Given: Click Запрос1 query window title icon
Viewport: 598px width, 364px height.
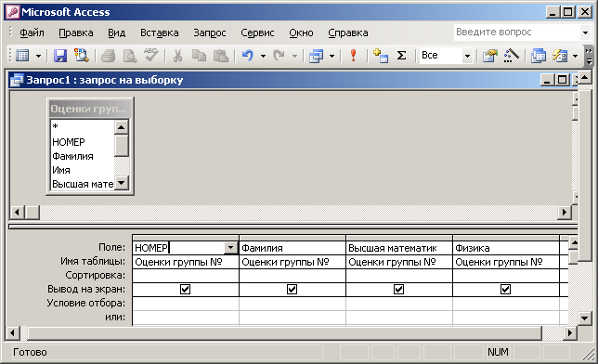Looking at the screenshot, I should [x=17, y=80].
